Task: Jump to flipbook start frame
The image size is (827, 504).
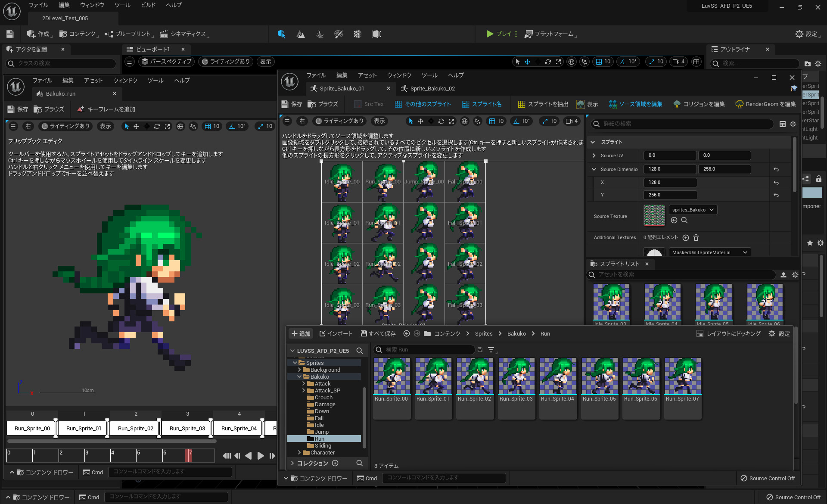Action: (227, 456)
